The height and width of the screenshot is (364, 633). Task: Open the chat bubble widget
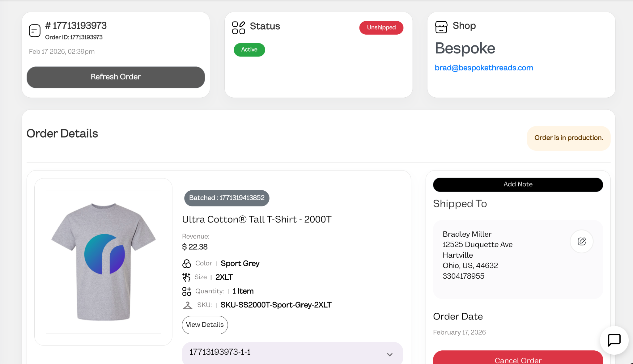(614, 340)
